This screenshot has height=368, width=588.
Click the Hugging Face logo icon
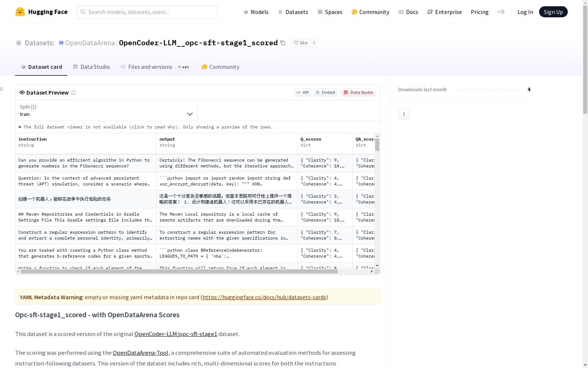point(20,12)
